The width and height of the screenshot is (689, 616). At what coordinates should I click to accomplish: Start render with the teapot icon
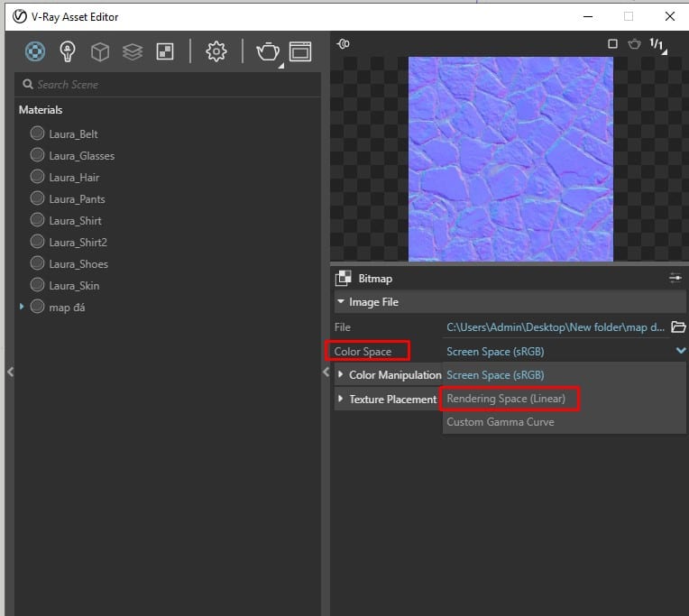pos(268,52)
